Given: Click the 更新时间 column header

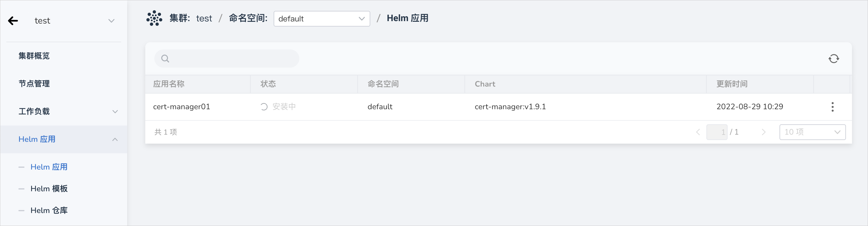Looking at the screenshot, I should (x=732, y=84).
